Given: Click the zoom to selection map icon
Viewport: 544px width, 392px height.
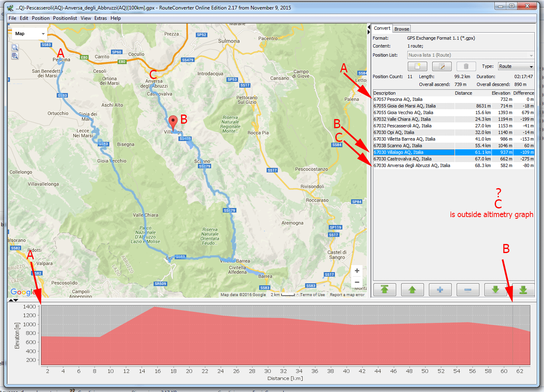Looking at the screenshot, I should [15, 48].
